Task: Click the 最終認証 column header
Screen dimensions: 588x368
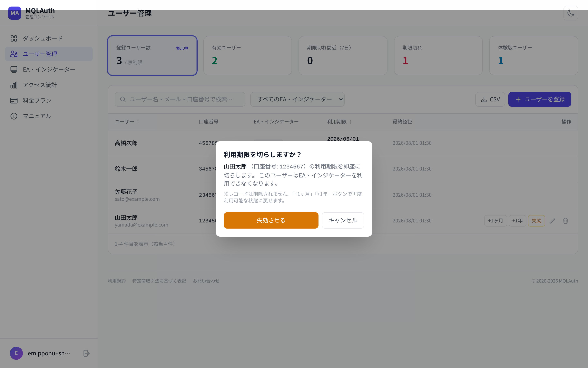Action: [402, 122]
